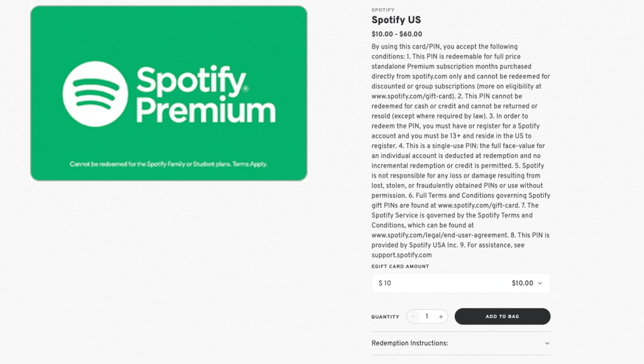Screen dimensions: 644x364
Task: Click the QUANTITY label
Action: tap(385, 317)
